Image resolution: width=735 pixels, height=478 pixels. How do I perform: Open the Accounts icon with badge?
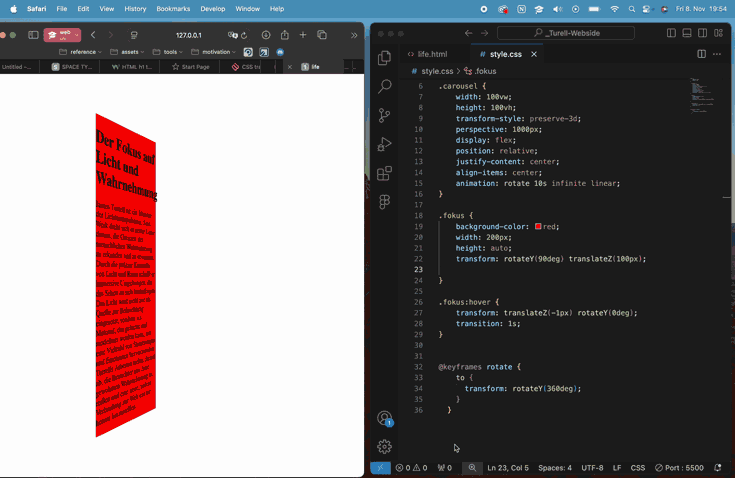385,419
